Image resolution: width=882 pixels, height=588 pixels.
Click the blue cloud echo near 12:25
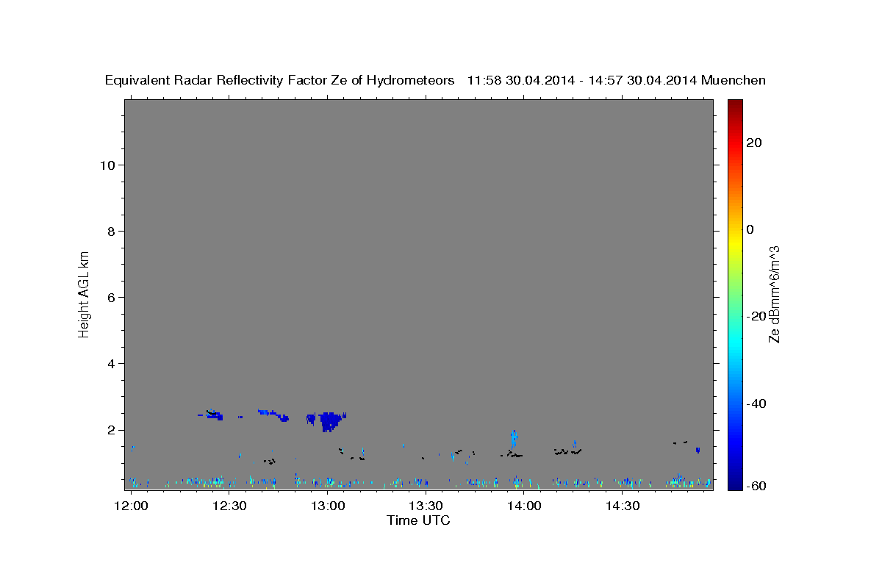[212, 415]
